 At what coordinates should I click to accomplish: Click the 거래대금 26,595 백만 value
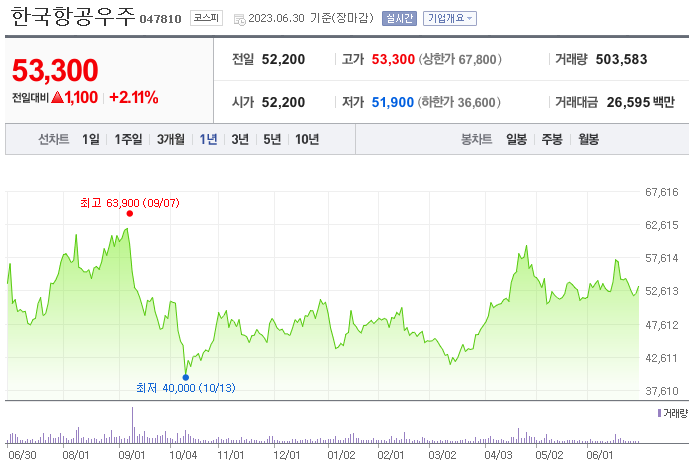tap(640, 102)
